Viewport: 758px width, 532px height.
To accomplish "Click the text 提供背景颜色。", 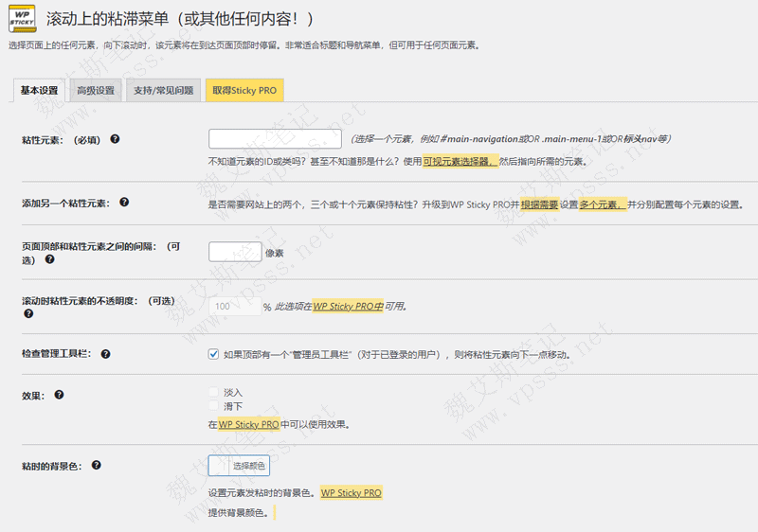I will 239,513.
